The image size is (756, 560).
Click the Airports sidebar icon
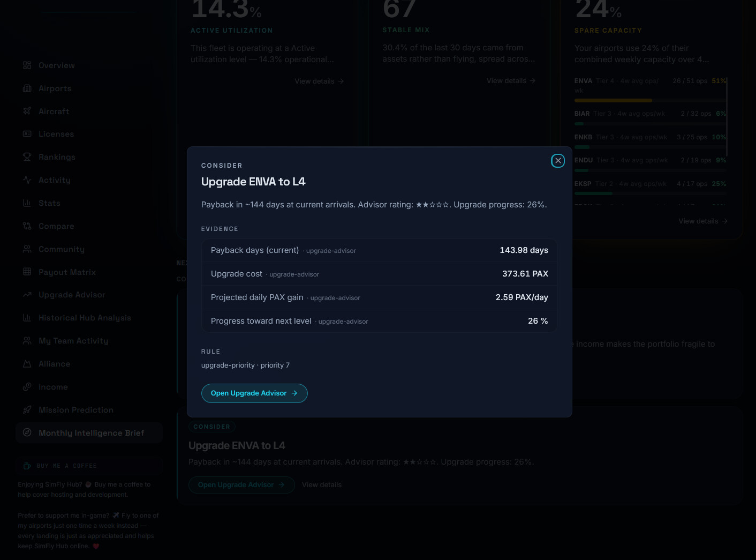(27, 88)
